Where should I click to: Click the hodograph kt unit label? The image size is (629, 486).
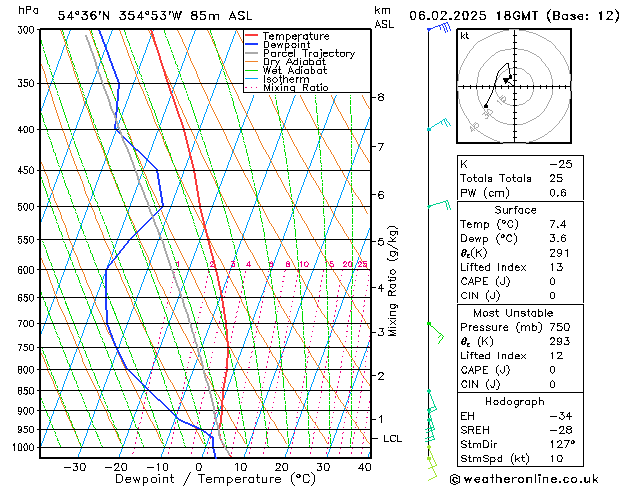click(x=465, y=36)
